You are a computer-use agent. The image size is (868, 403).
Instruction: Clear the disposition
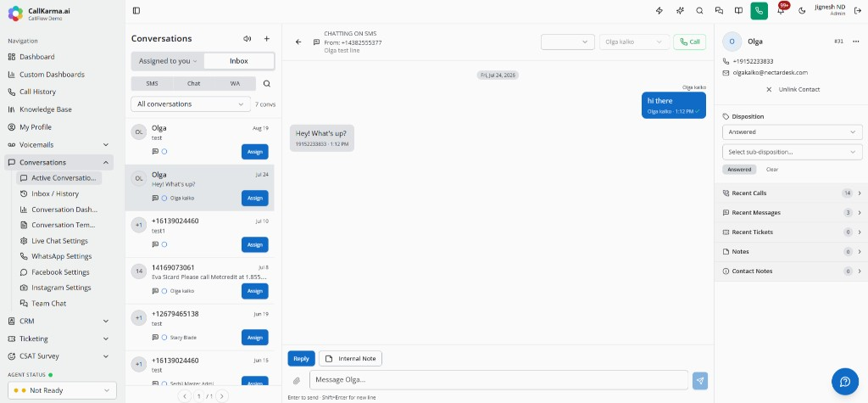pyautogui.click(x=771, y=170)
